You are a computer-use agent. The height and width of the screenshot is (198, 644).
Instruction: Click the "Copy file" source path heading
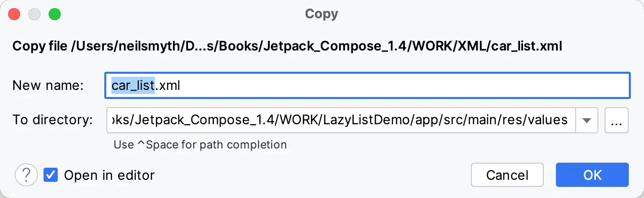pyautogui.click(x=288, y=47)
